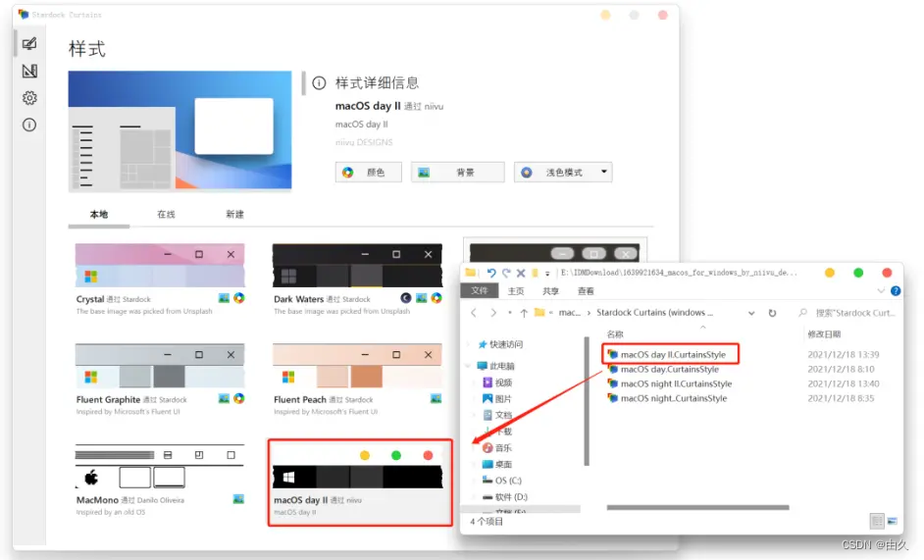Select 音乐 folder in navigation pane
The image size is (924, 560).
(x=497, y=448)
